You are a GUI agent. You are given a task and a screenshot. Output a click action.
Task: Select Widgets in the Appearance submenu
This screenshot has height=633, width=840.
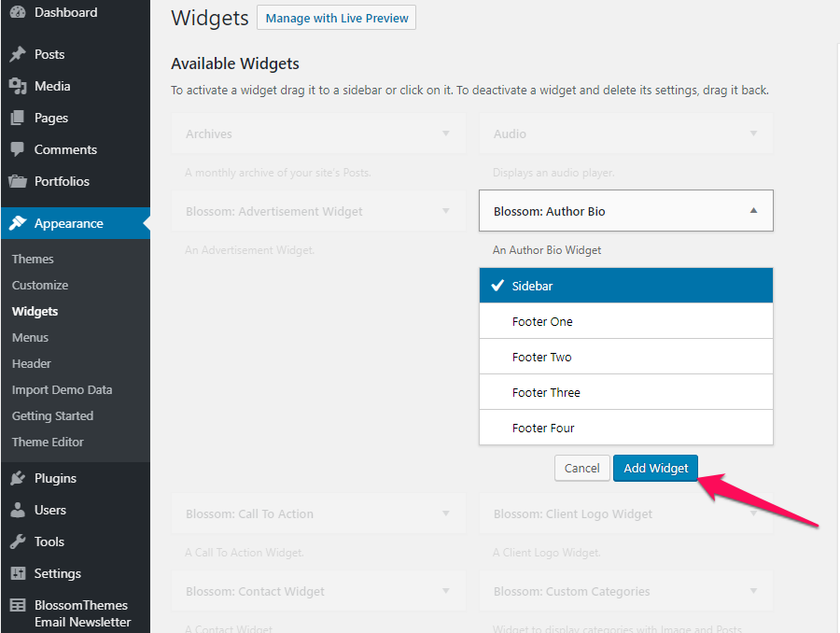(x=35, y=312)
